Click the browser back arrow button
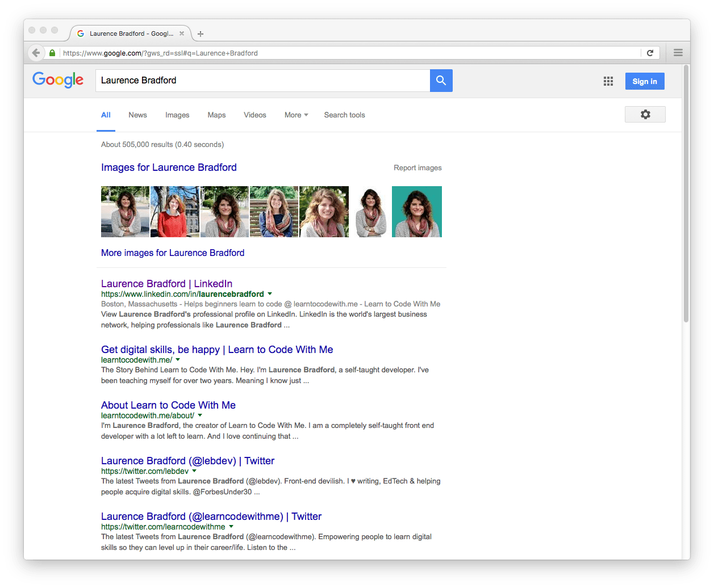714x588 pixels. 36,53
